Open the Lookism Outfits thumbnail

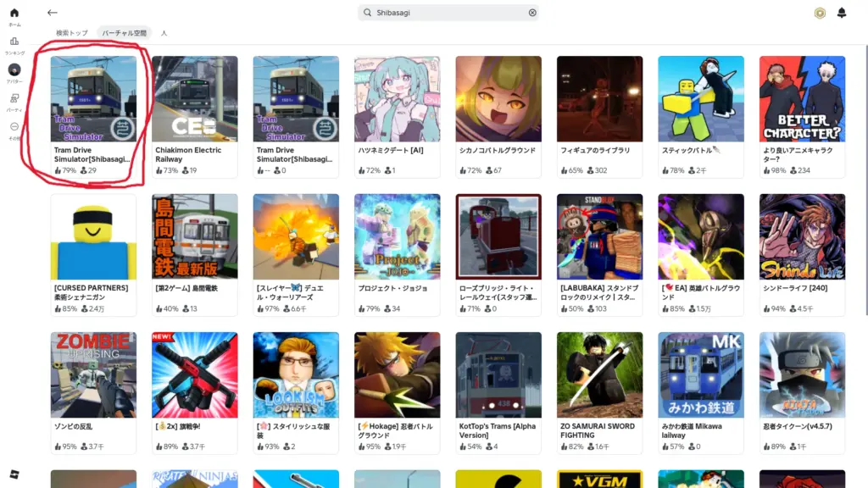pos(296,375)
